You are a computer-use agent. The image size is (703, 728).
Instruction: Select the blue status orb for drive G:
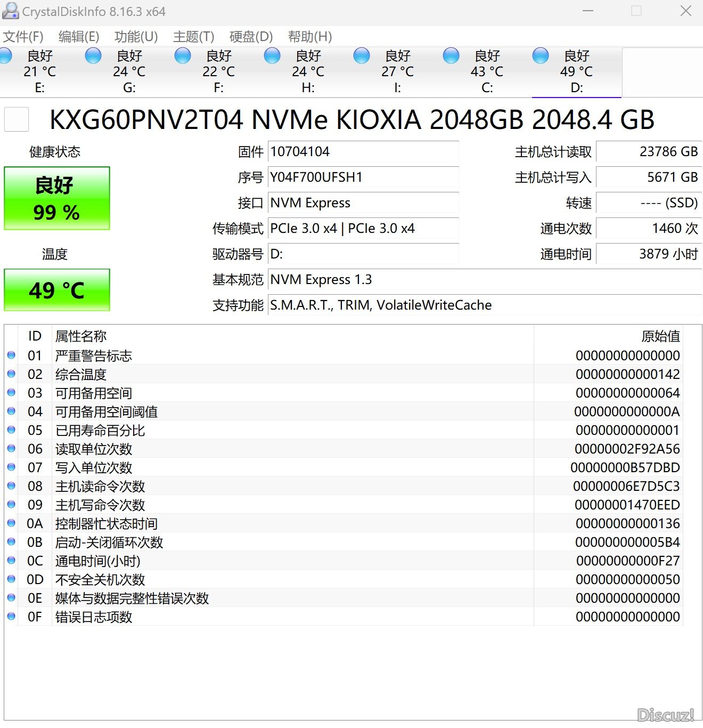[x=93, y=56]
